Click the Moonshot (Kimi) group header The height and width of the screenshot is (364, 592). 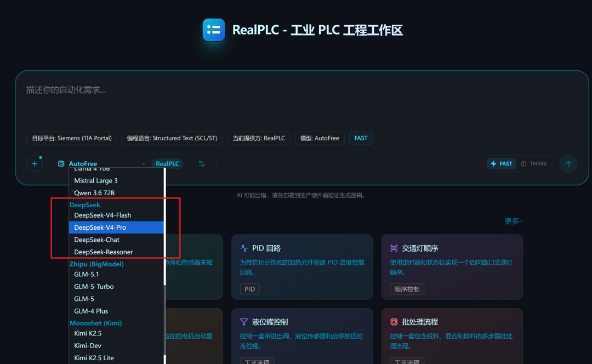(x=96, y=323)
